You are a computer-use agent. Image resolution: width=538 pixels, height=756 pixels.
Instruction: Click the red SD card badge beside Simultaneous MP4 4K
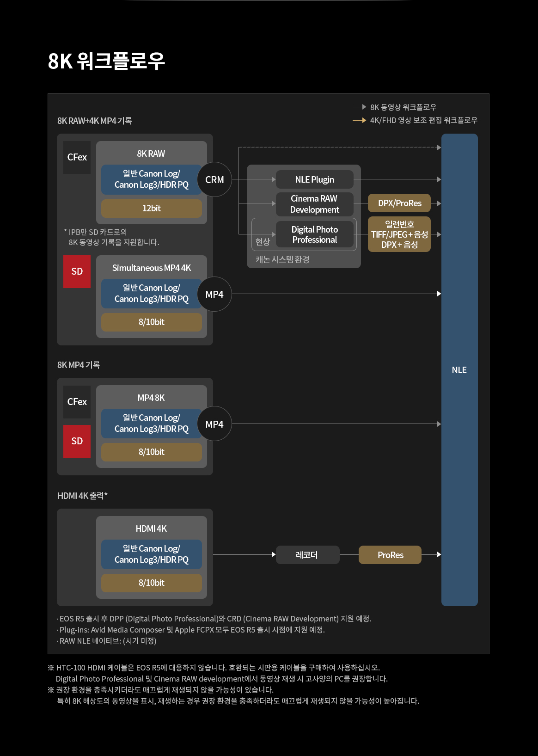77,271
